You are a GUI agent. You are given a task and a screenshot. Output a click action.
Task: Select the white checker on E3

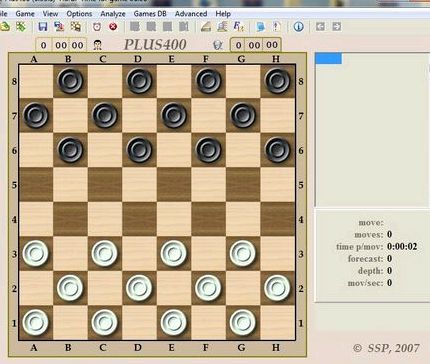click(173, 253)
